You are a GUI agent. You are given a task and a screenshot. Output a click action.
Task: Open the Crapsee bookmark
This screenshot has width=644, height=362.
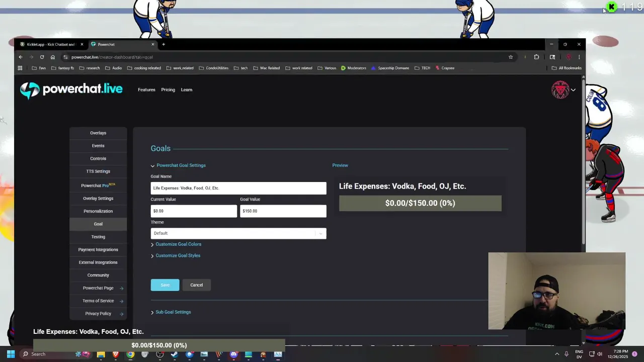click(445, 68)
